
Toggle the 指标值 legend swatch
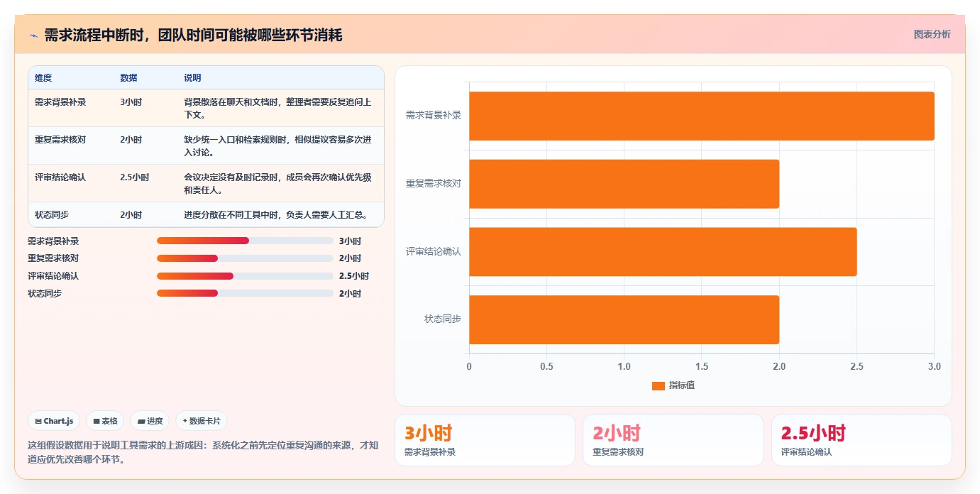659,385
